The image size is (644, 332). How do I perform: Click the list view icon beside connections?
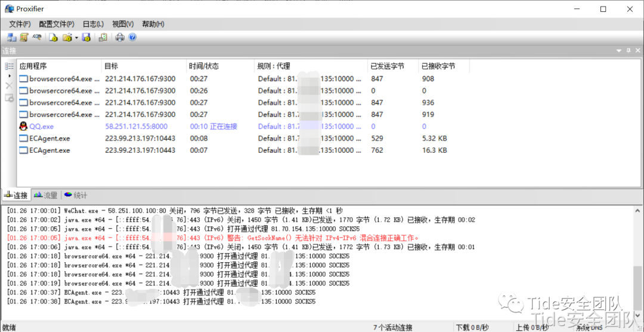click(9, 66)
